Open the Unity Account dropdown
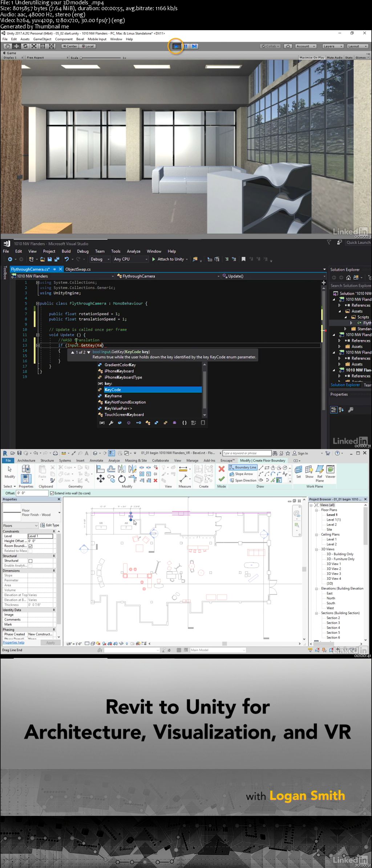 tap(306, 46)
